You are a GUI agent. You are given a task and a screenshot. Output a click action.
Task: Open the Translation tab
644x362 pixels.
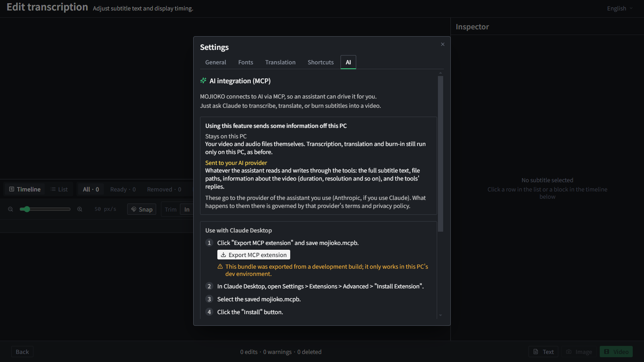click(x=280, y=62)
